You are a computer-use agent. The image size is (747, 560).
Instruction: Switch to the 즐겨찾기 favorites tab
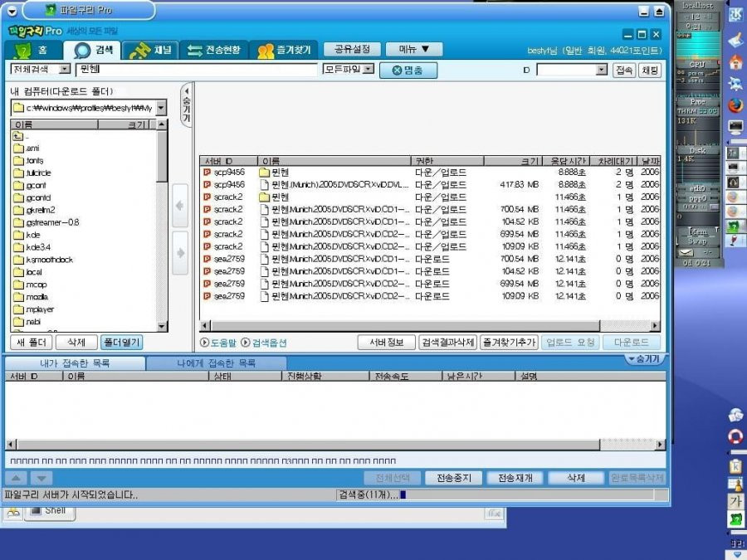click(266, 51)
